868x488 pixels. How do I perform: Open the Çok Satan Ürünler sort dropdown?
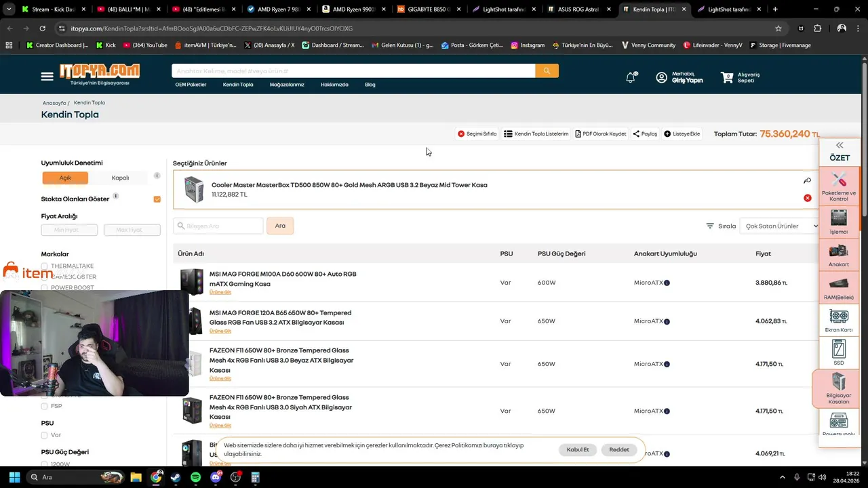coord(779,226)
